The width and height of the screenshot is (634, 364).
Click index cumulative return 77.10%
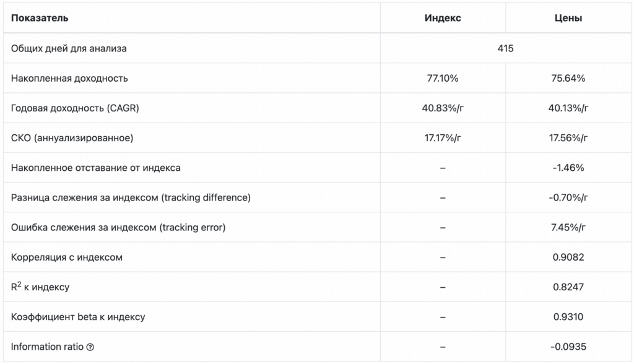click(x=443, y=78)
